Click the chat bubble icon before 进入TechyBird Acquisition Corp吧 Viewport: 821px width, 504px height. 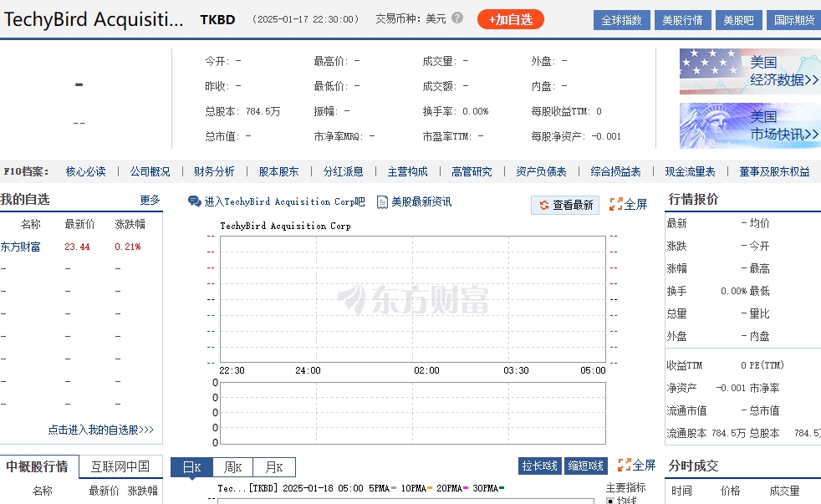click(194, 201)
